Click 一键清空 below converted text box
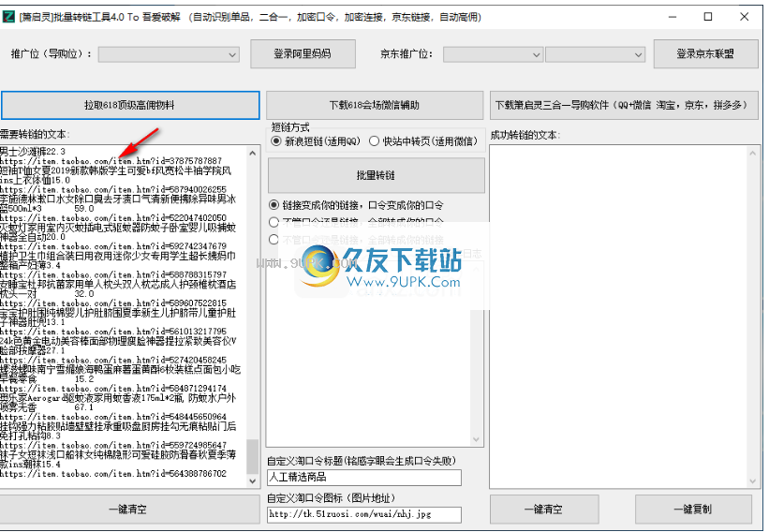This screenshot has height=532, width=769. (x=544, y=509)
